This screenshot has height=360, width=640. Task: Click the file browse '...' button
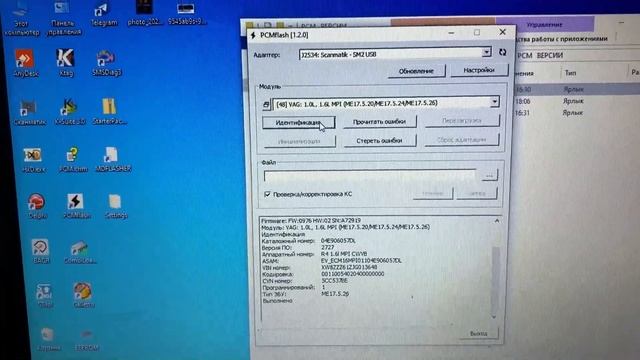coord(489,176)
